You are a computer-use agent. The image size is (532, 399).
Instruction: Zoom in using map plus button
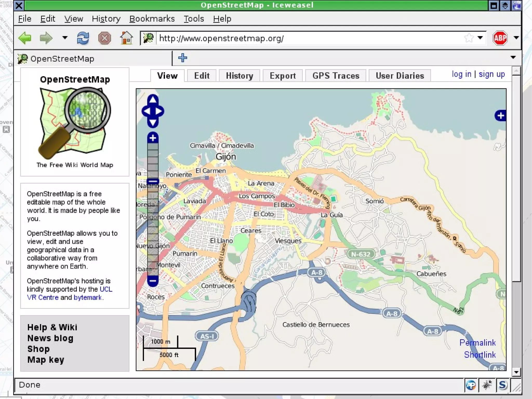click(153, 138)
